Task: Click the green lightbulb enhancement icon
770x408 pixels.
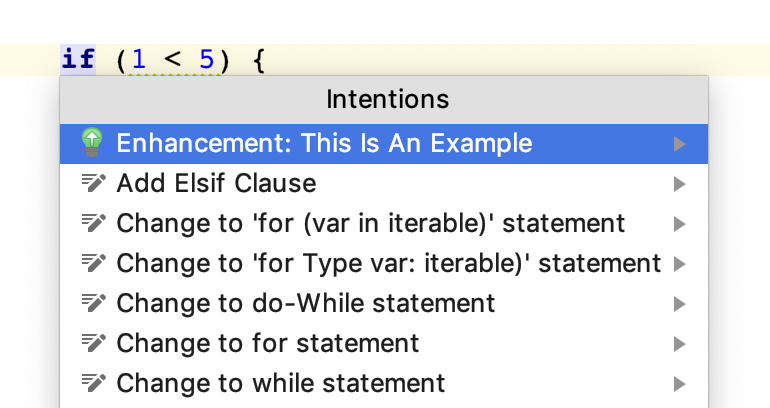Action: tap(92, 143)
